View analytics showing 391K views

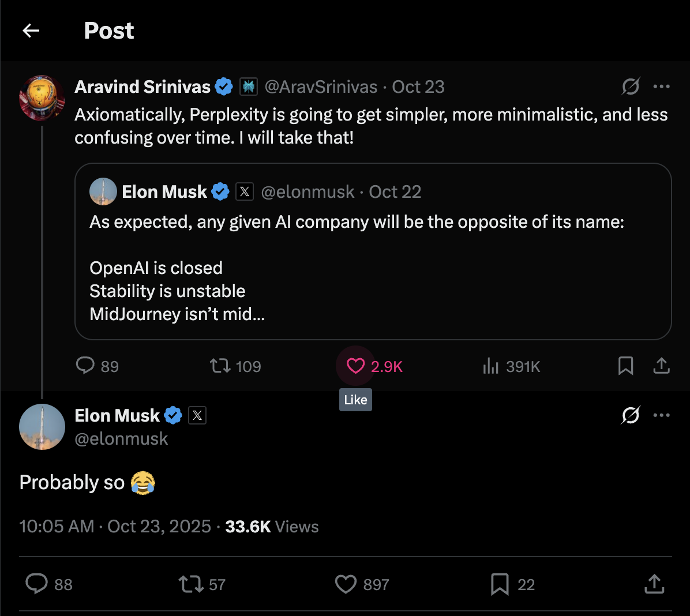490,366
